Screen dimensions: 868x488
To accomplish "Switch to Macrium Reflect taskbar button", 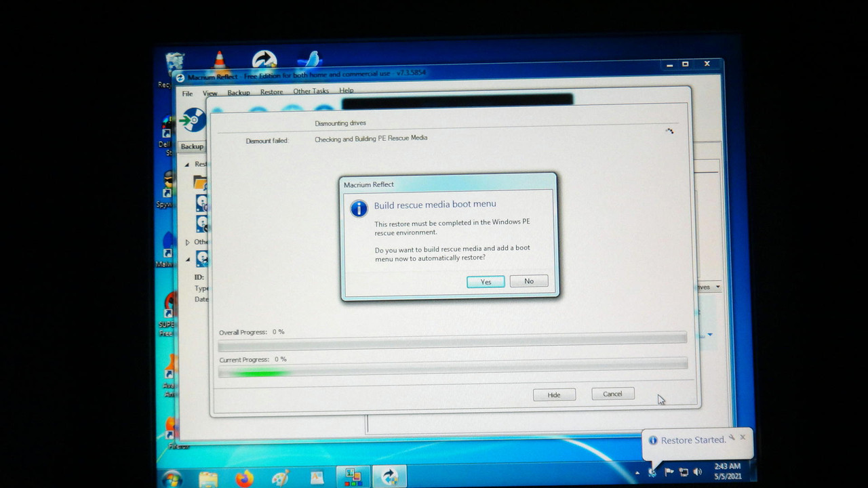I will pyautogui.click(x=389, y=477).
